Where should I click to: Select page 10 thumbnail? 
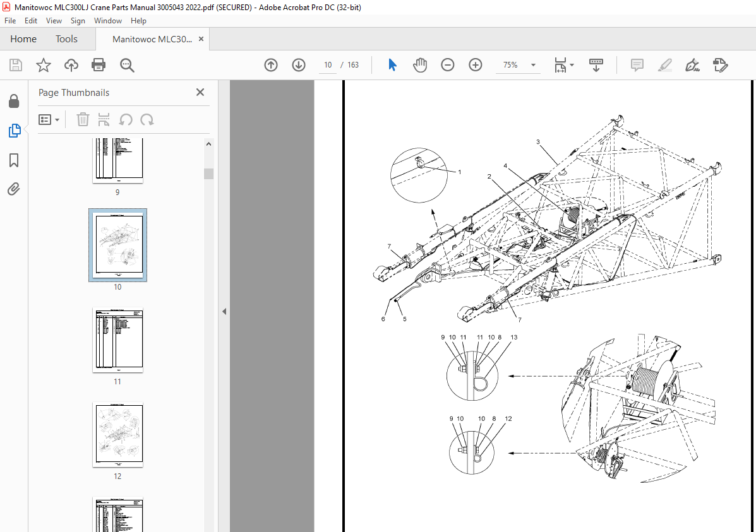coord(117,245)
